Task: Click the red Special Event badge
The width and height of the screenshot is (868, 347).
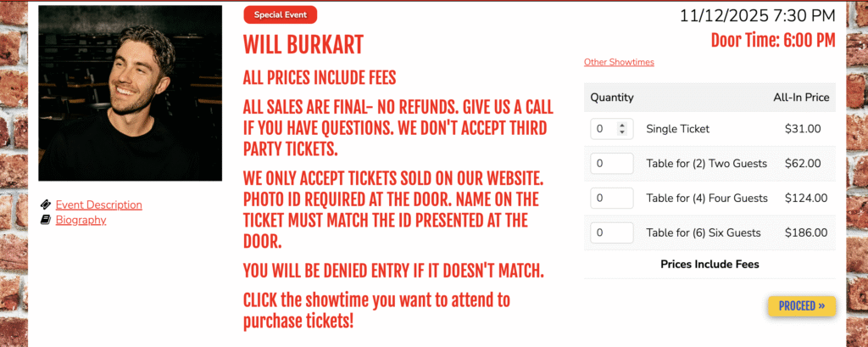Action: point(280,14)
